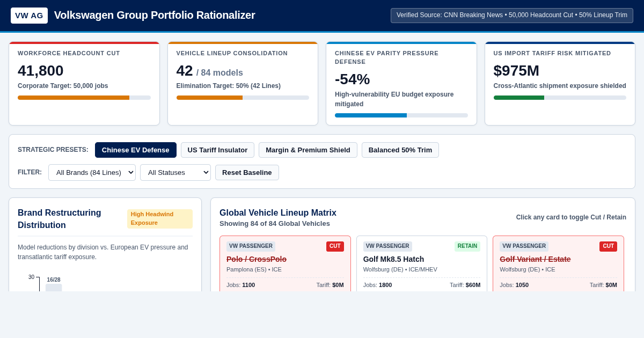Activate the Balanced 50% Trim preset
This screenshot has width=644, height=338.
[400, 150]
